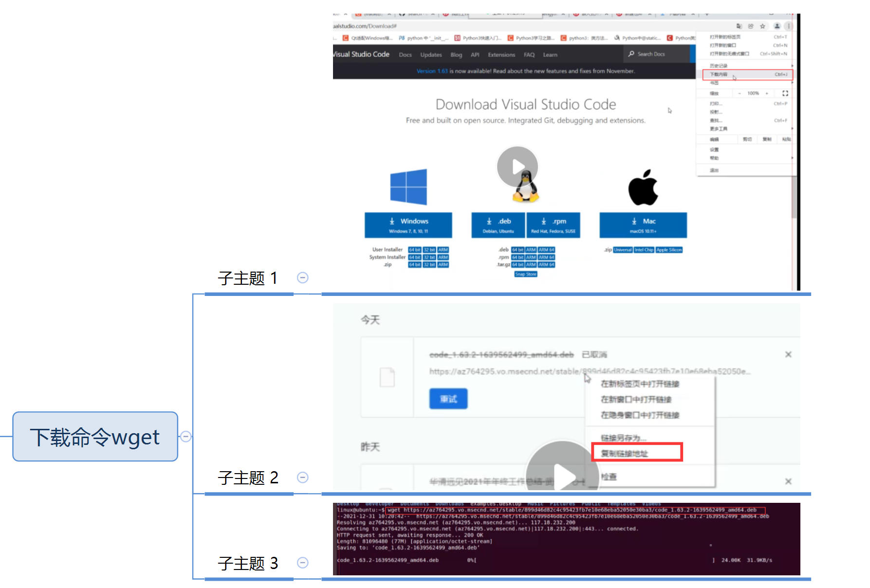Viewport: 870px width, 588px height.
Task: Click the share page icon
Action: (751, 26)
